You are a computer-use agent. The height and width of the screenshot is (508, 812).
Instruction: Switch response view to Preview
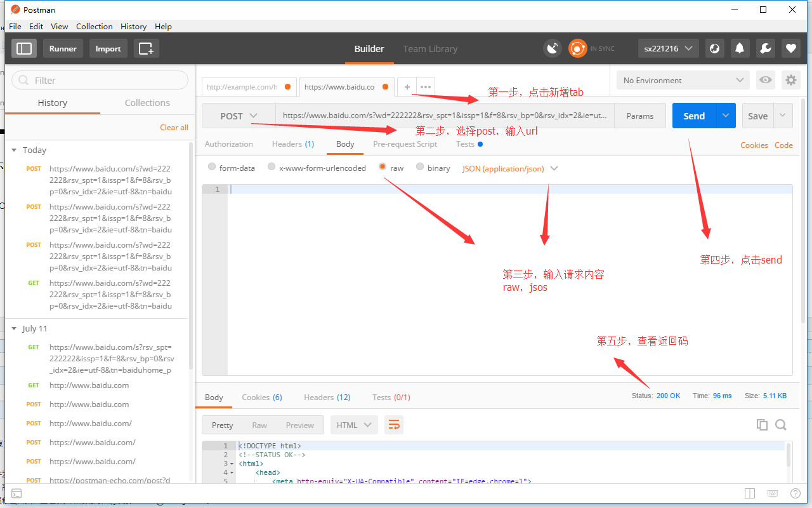pos(300,425)
